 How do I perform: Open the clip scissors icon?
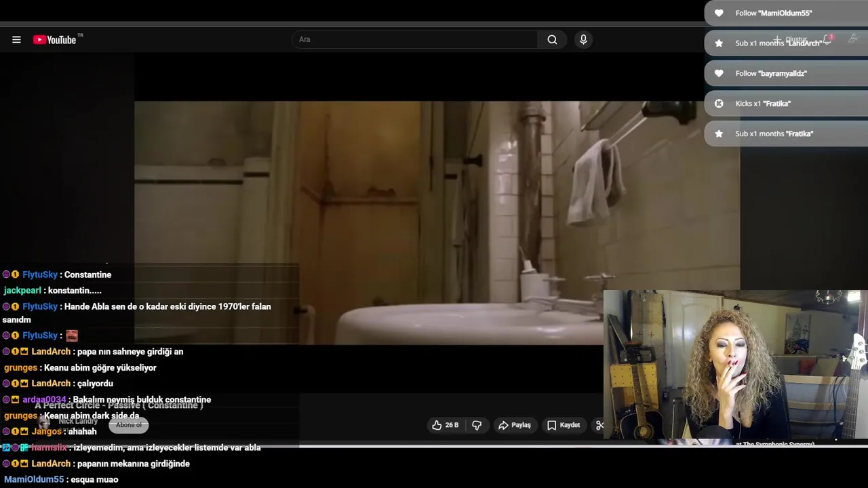[x=599, y=425]
